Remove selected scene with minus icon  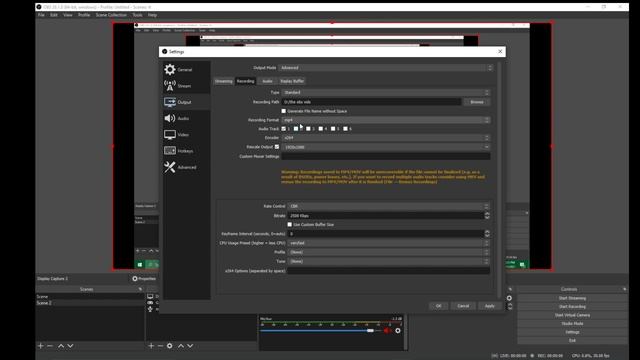point(50,346)
